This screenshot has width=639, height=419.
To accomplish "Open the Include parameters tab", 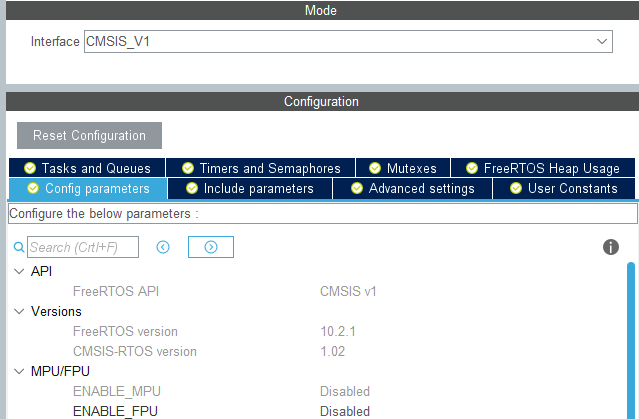I will click(250, 189).
